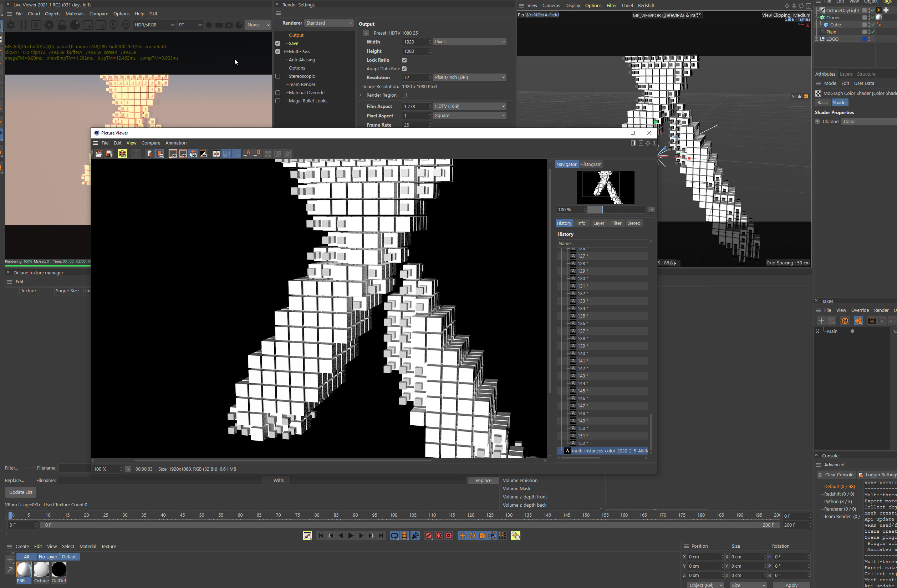This screenshot has height=588, width=897.
Task: Open the Film Aspect HDTV (16:9) dropdown
Action: (469, 106)
